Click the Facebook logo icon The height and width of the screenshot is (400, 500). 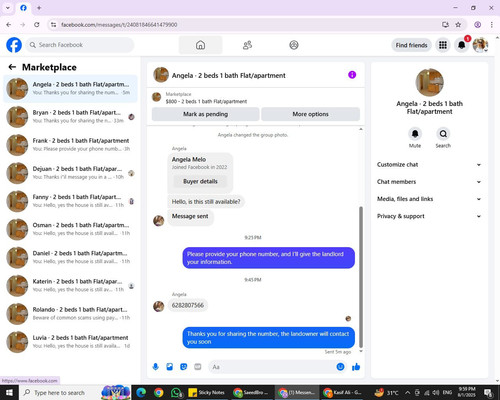(x=14, y=45)
